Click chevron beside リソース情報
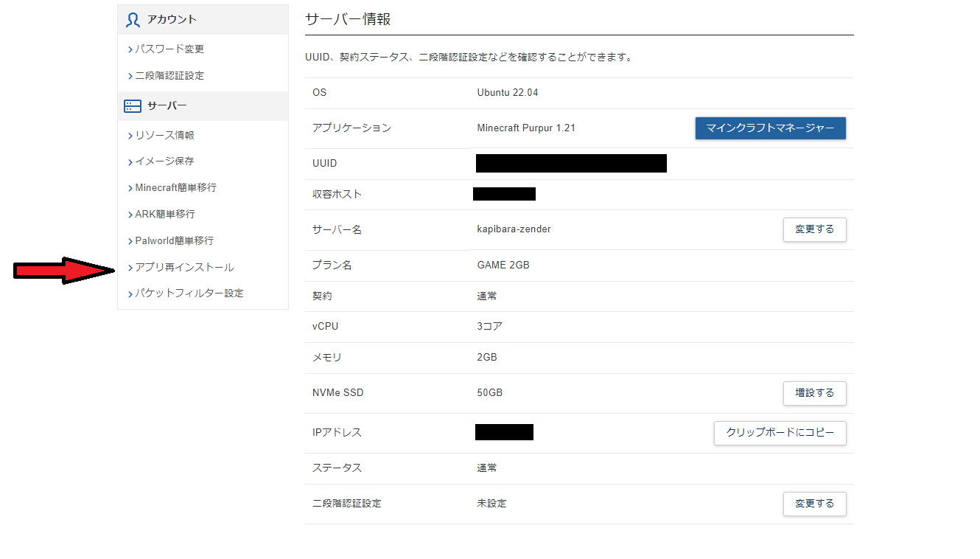 (x=130, y=136)
